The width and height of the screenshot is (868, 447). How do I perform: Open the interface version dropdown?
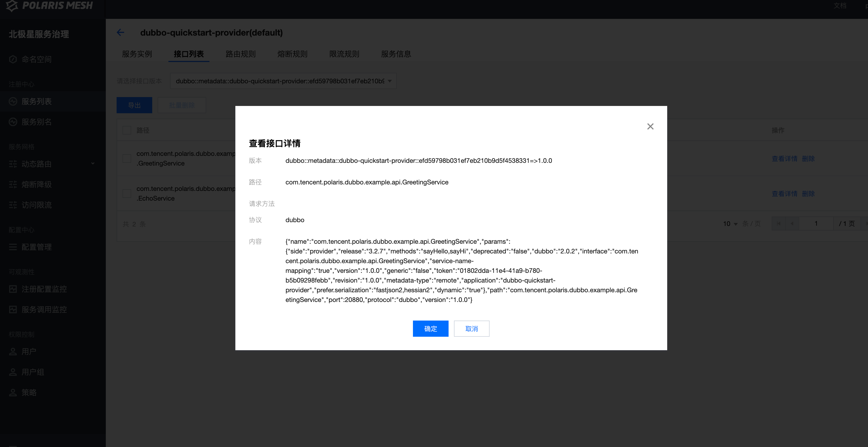pyautogui.click(x=283, y=81)
